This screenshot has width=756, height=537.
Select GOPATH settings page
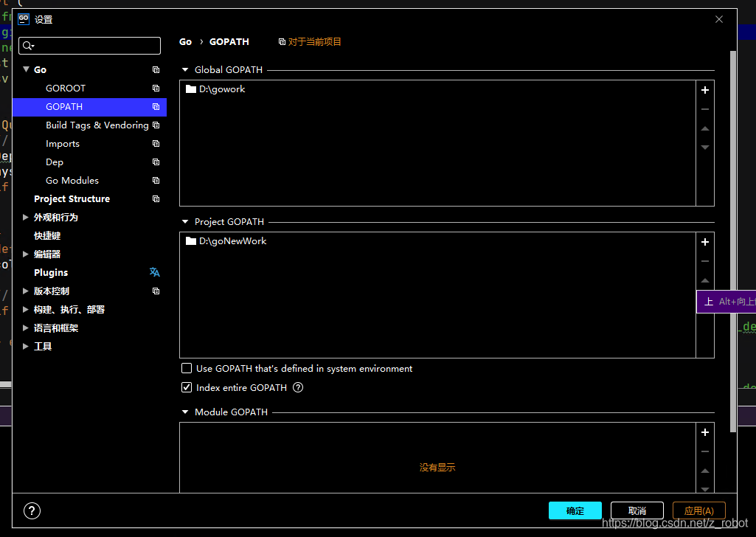pyautogui.click(x=90, y=106)
